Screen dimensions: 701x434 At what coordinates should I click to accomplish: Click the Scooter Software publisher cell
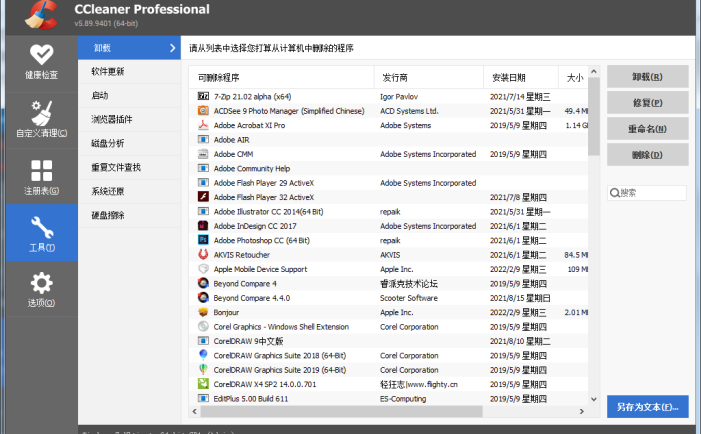tap(409, 298)
